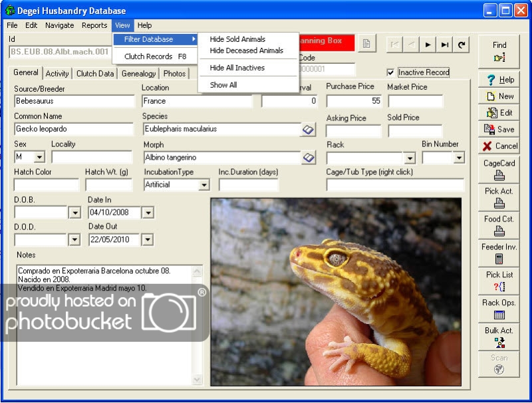This screenshot has height=403, width=532.
Task: Open the Pick List icon
Action: [499, 287]
